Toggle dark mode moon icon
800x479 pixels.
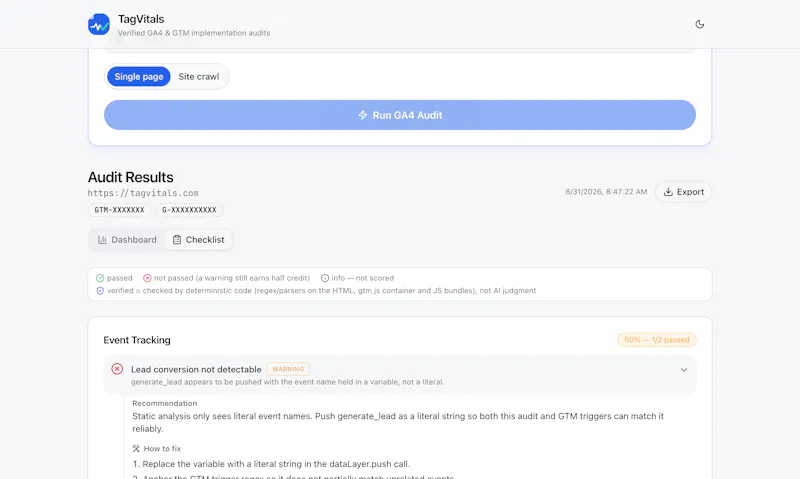click(x=699, y=24)
